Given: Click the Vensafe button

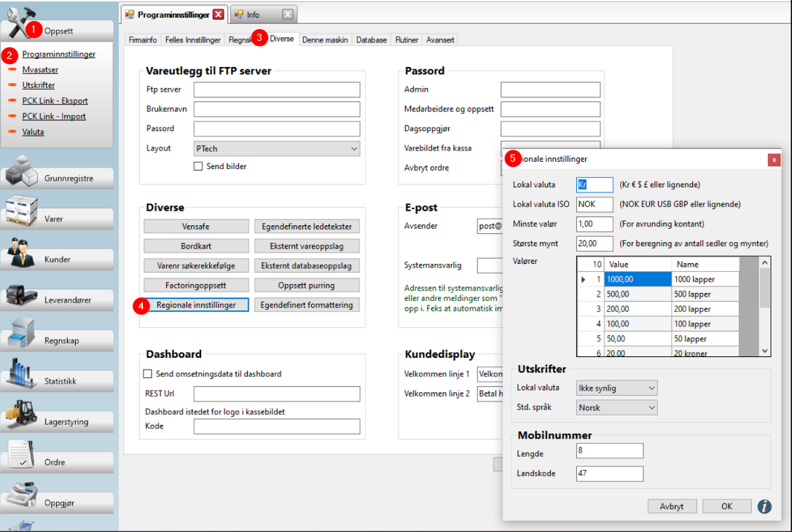Looking at the screenshot, I should point(196,227).
